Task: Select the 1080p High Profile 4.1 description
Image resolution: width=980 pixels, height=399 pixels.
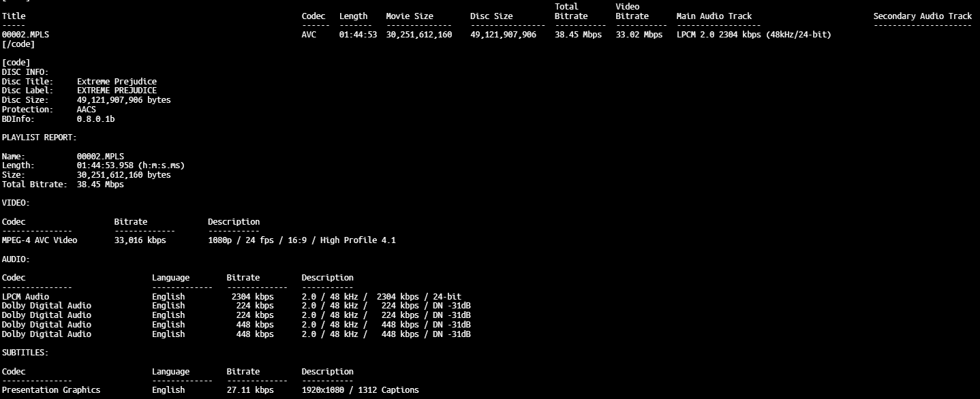Action: pos(301,240)
